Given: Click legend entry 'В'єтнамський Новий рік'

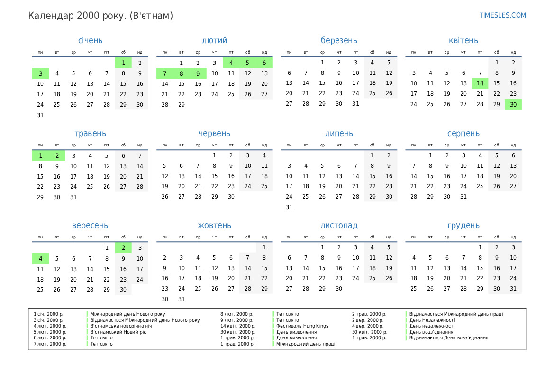Looking at the screenshot, I should pyautogui.click(x=118, y=332).
